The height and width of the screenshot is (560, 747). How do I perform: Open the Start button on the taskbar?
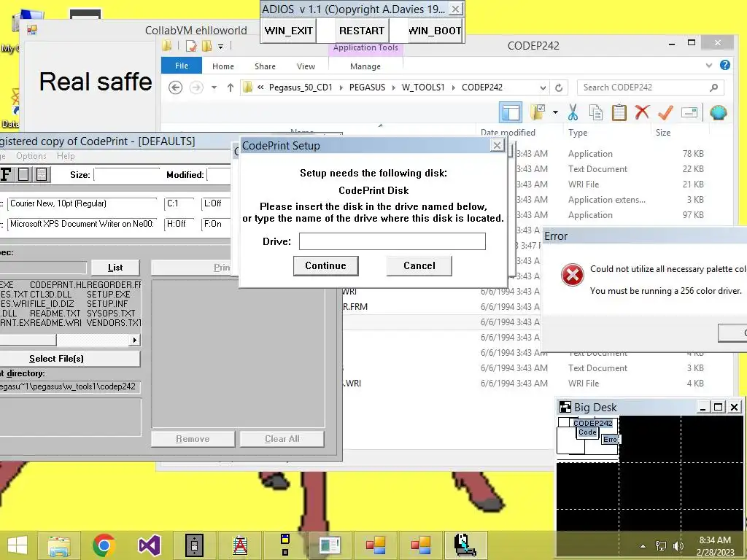(18, 545)
